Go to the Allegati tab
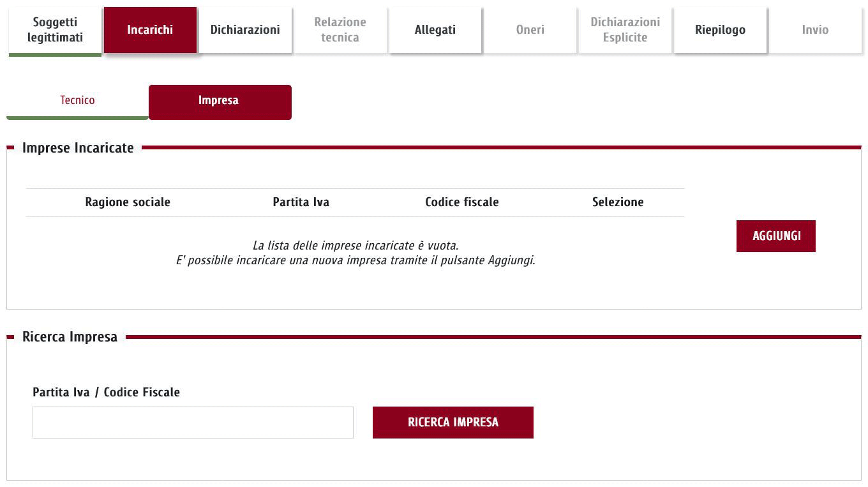The height and width of the screenshot is (487, 868). click(435, 30)
